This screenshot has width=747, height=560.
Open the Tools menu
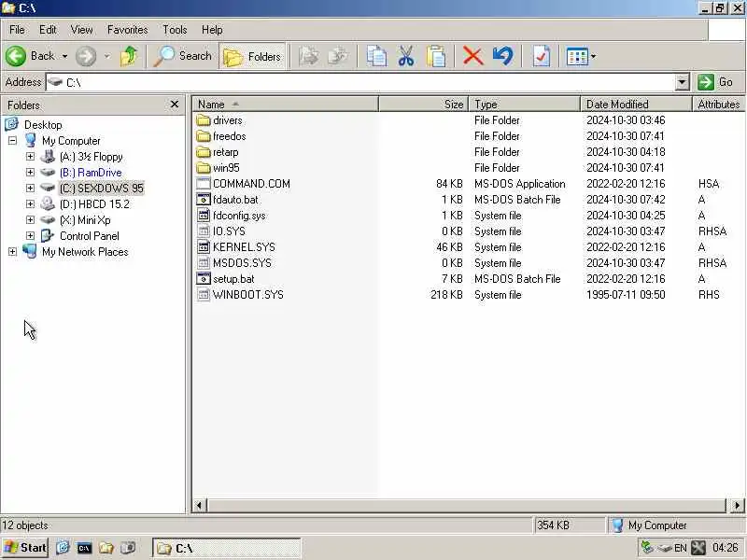pos(175,30)
